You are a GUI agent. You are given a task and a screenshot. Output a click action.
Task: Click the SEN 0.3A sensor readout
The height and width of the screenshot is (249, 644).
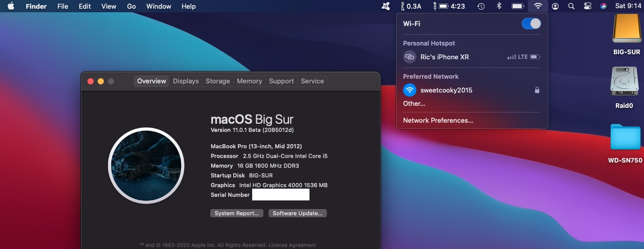411,6
